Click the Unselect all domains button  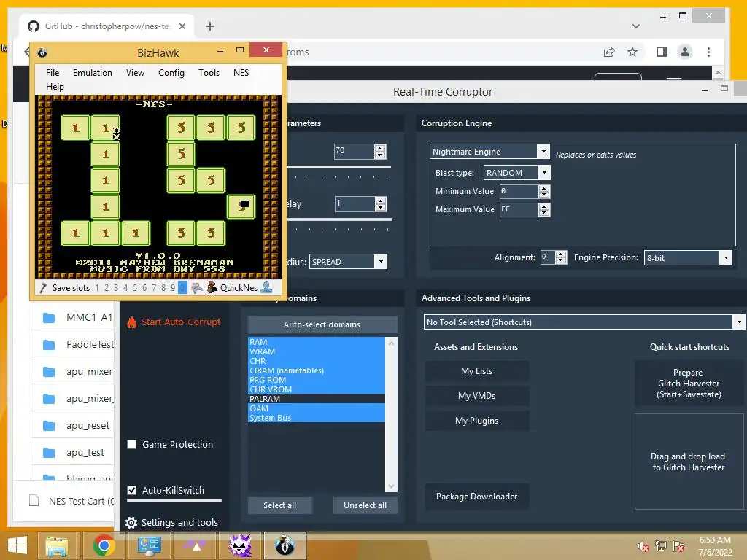(365, 505)
